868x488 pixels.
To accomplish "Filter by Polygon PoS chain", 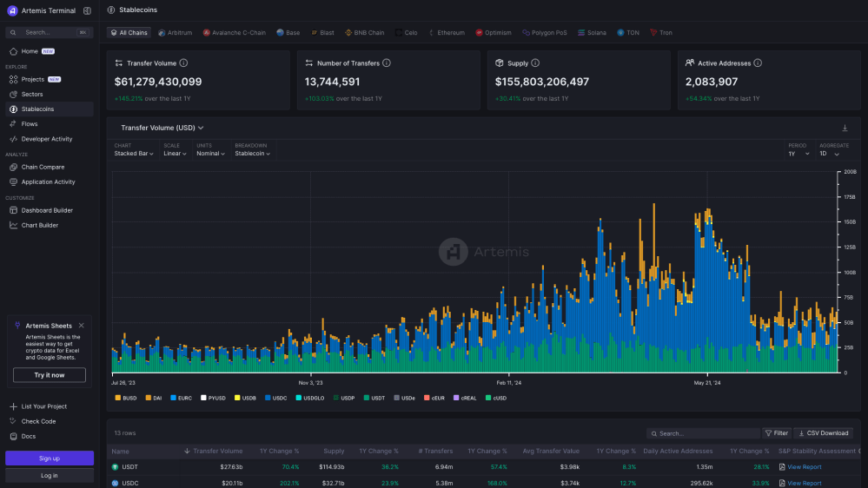I will (x=545, y=33).
